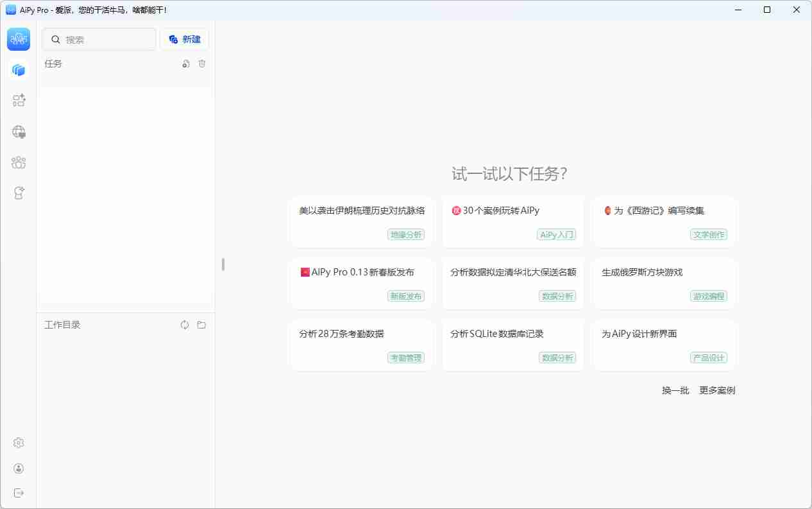Open the user account icon
Screen dimensions: 812x509
pos(19,469)
